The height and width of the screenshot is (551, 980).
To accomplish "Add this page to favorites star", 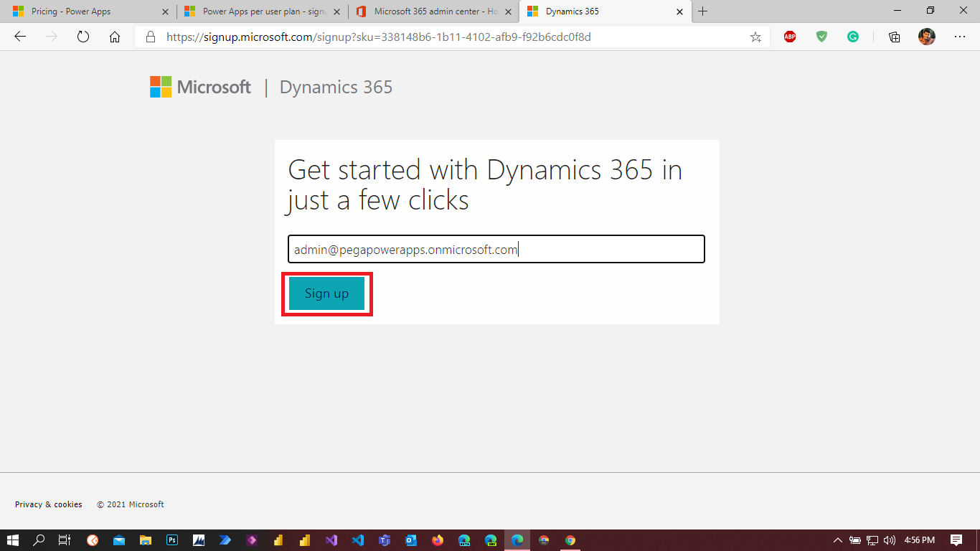I will click(755, 37).
